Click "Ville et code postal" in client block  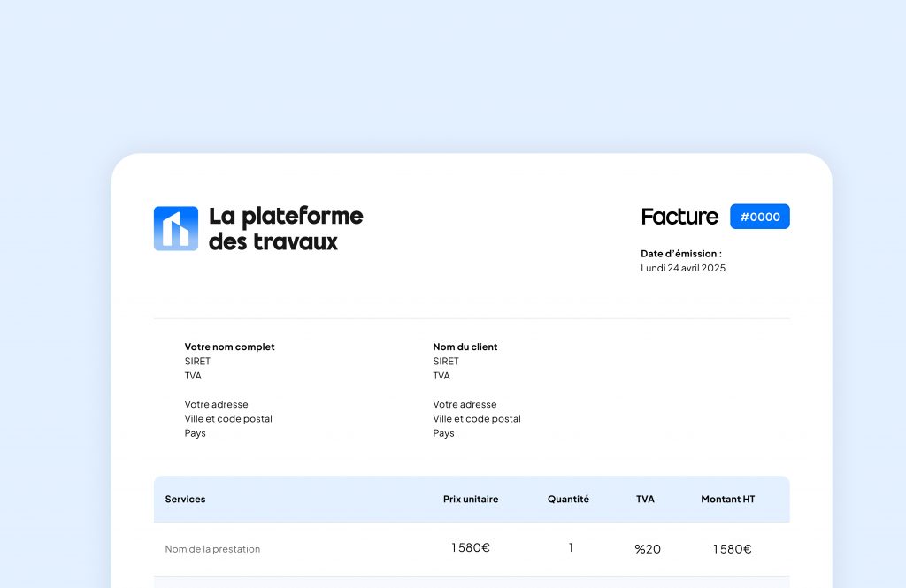[x=476, y=419]
